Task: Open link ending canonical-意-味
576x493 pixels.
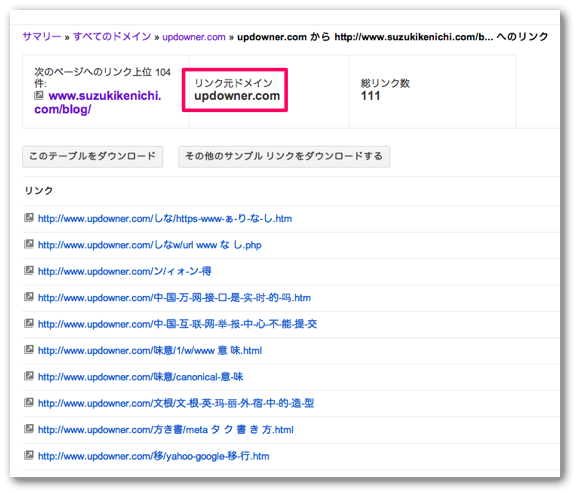Action: point(141,377)
